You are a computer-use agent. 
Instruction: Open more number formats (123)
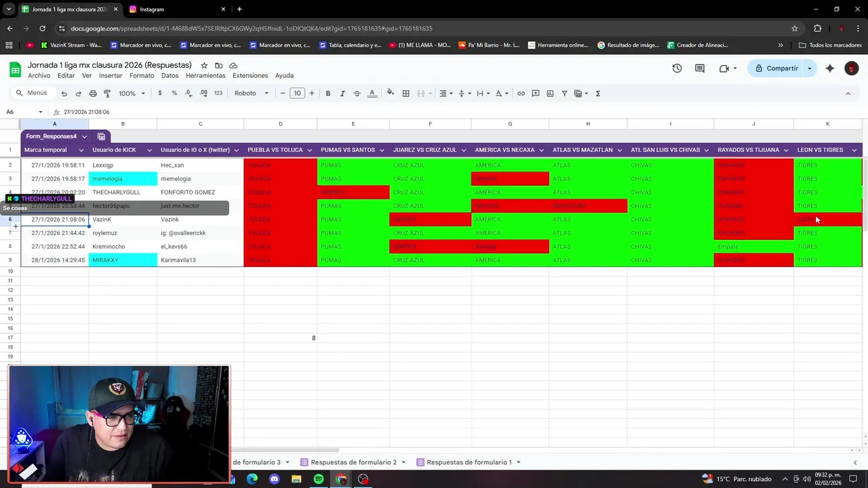point(218,94)
